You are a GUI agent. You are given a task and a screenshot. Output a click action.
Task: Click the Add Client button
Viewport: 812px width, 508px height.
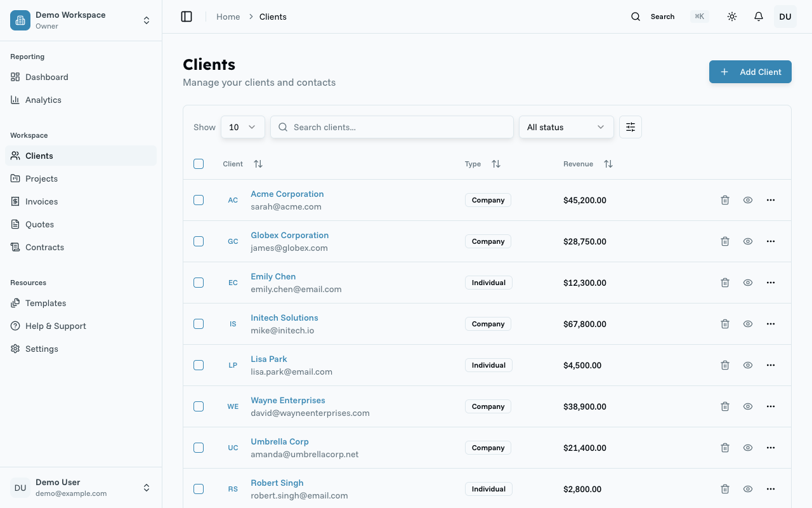[x=750, y=72]
